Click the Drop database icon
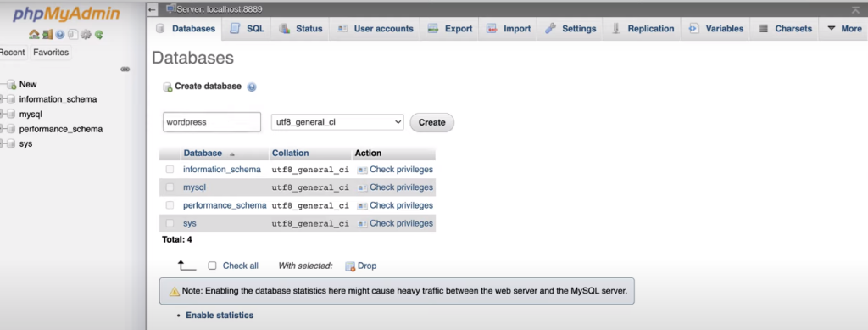868x330 pixels. click(x=350, y=266)
